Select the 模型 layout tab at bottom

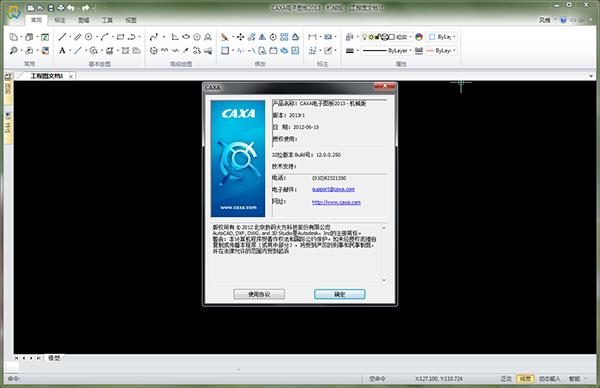coord(54,358)
